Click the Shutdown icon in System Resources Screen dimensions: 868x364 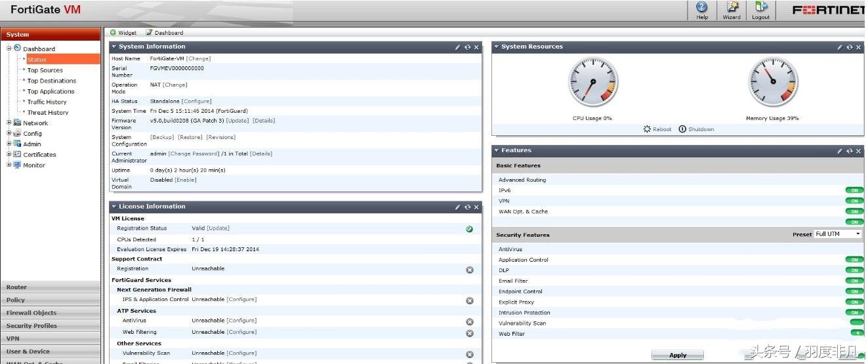point(682,129)
